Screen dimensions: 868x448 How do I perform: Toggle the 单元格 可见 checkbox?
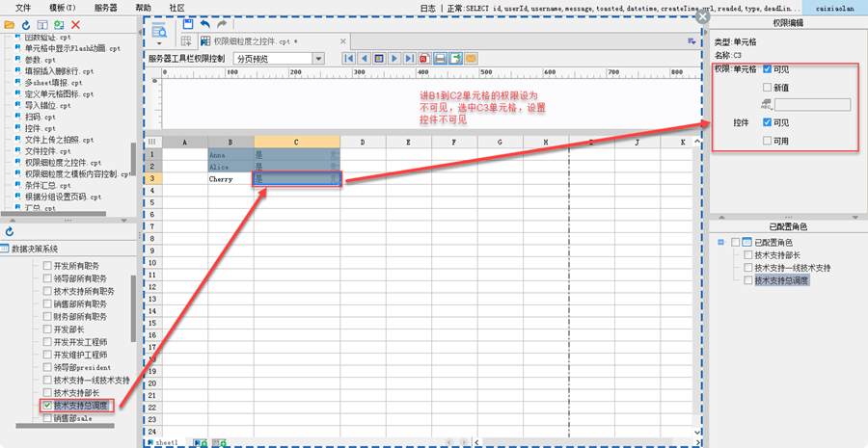click(767, 69)
